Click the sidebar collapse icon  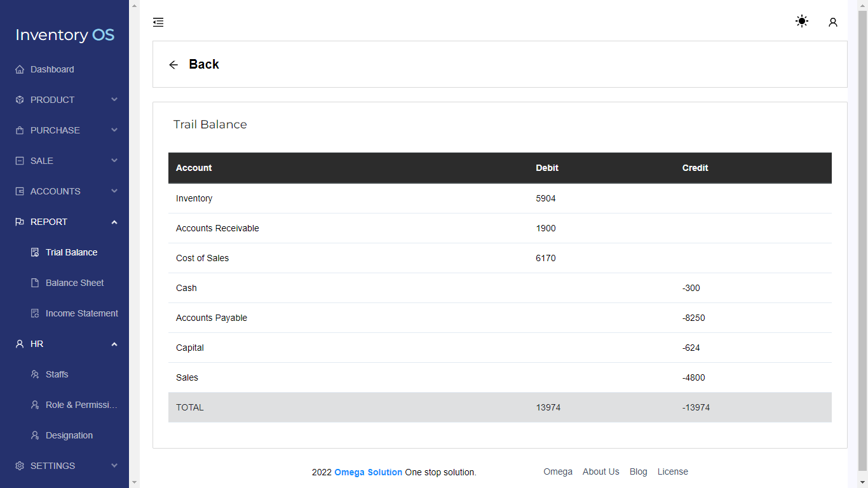coord(158,22)
